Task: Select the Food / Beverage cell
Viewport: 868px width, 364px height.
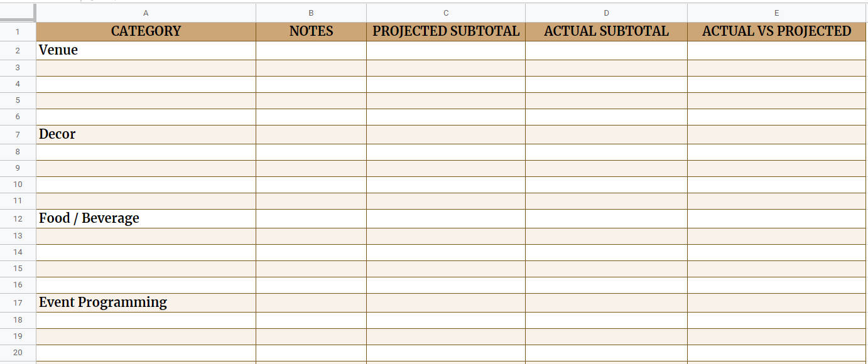Action: click(146, 218)
